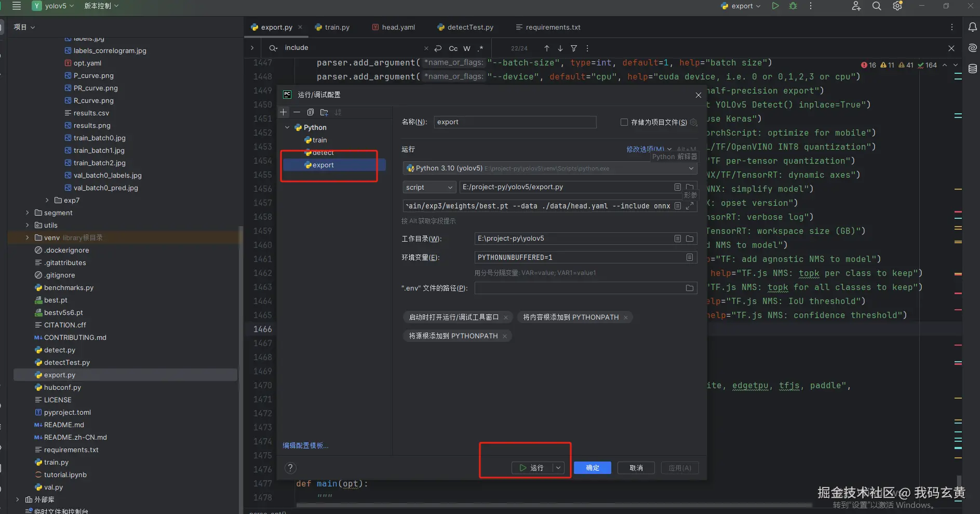Open Search Everywhere magnifier in the title bar
This screenshot has height=514, width=980.
877,6
